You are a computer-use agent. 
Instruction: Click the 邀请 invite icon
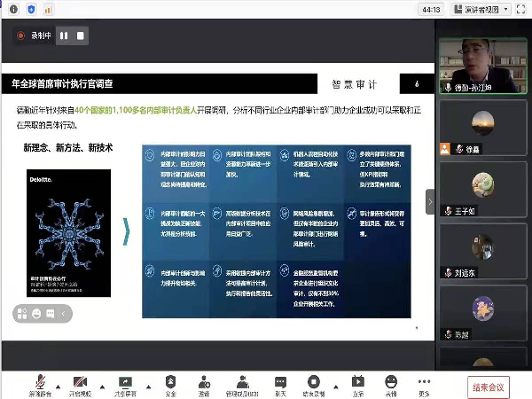pyautogui.click(x=204, y=382)
